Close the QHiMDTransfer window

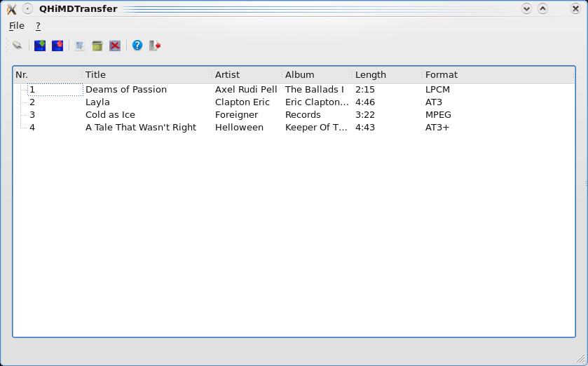tap(575, 8)
